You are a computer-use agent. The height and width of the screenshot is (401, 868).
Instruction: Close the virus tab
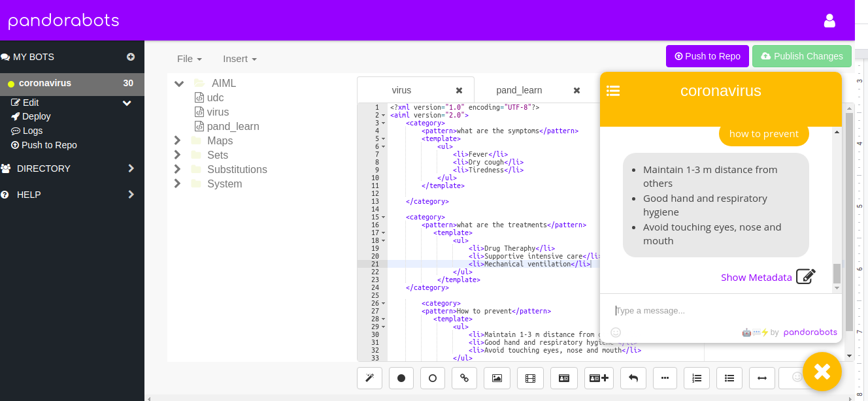459,90
